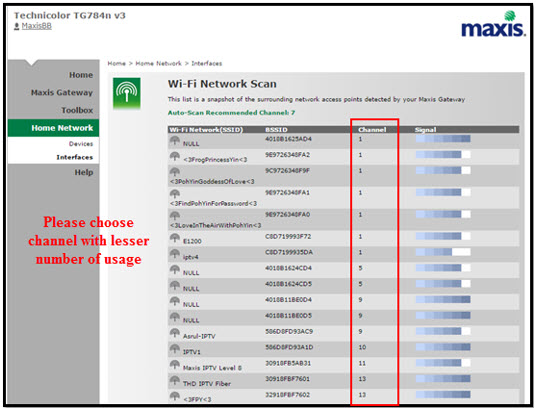Select BSSID 586D8FD93AC9
The height and width of the screenshot is (410, 536).
(x=289, y=332)
